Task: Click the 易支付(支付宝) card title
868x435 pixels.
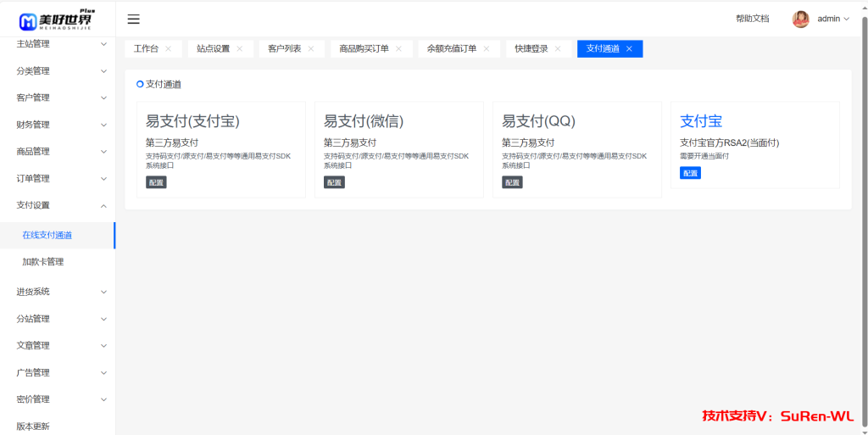Action: click(192, 120)
